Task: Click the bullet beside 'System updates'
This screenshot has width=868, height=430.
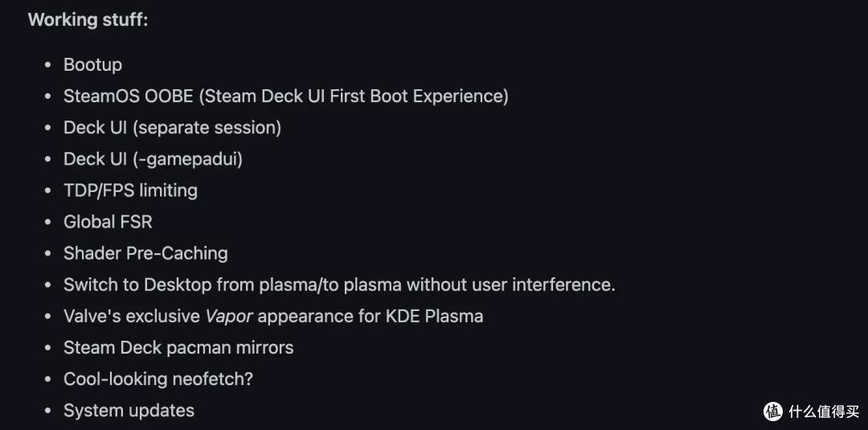Action: (48, 411)
